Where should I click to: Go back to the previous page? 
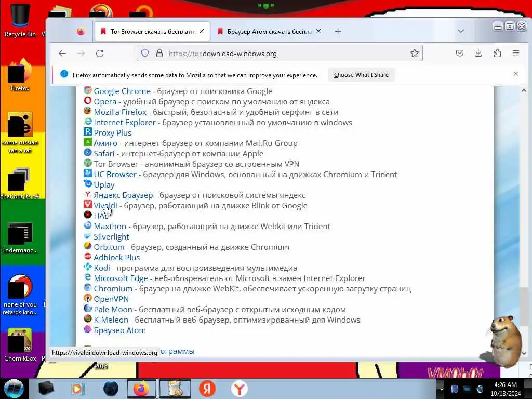62,54
